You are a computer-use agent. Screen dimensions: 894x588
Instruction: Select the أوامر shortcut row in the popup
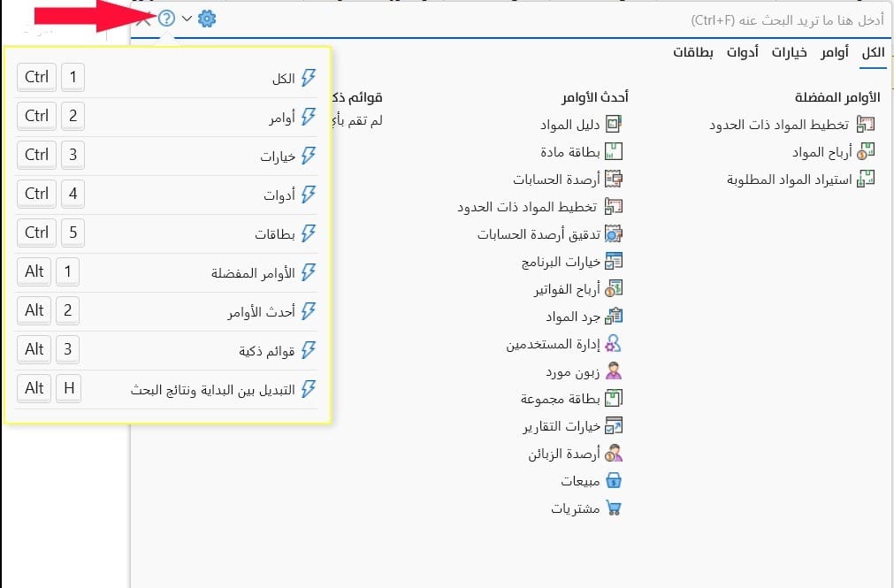[166, 117]
